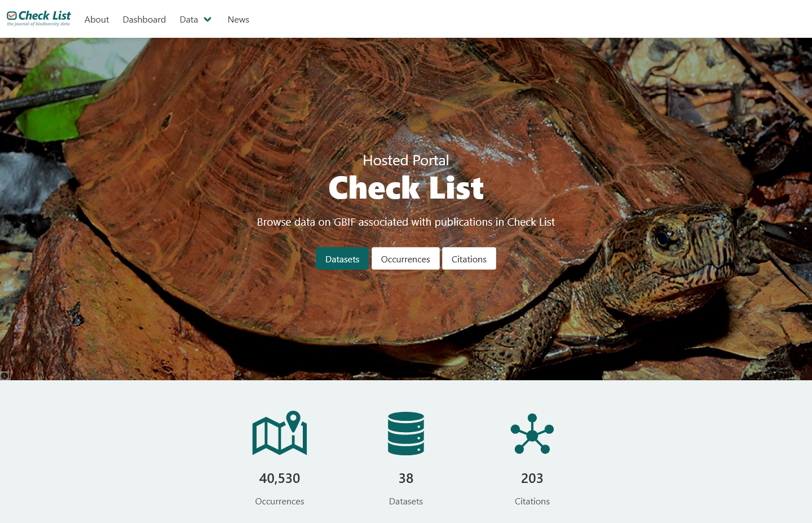
Task: Expand the Data dropdown chevron
Action: coord(208,19)
